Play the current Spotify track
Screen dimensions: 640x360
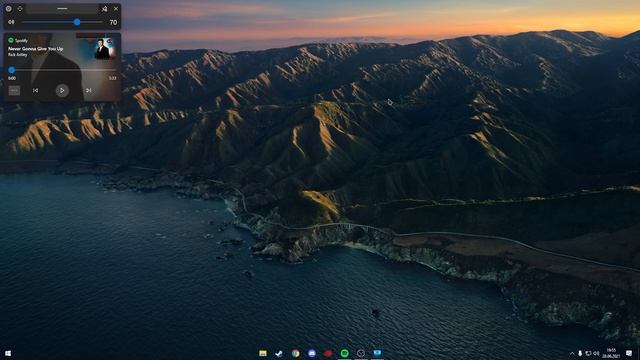[62, 91]
